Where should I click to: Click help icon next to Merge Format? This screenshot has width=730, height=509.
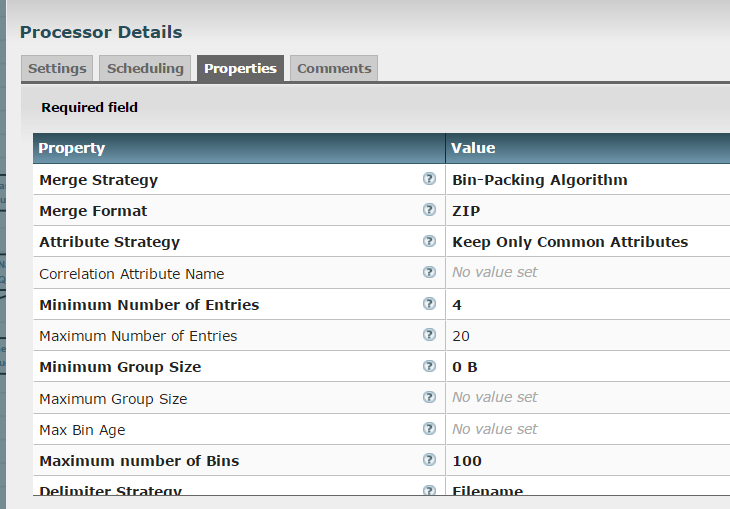pos(429,210)
